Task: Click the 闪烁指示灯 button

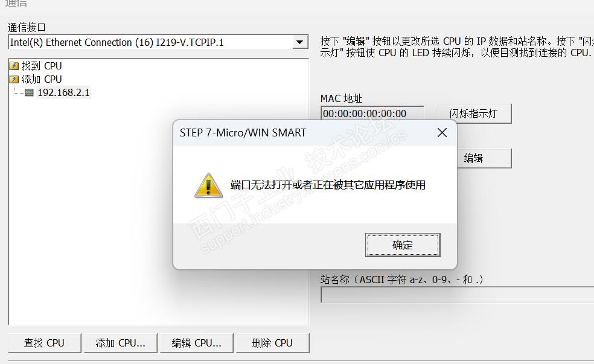Action: (473, 113)
